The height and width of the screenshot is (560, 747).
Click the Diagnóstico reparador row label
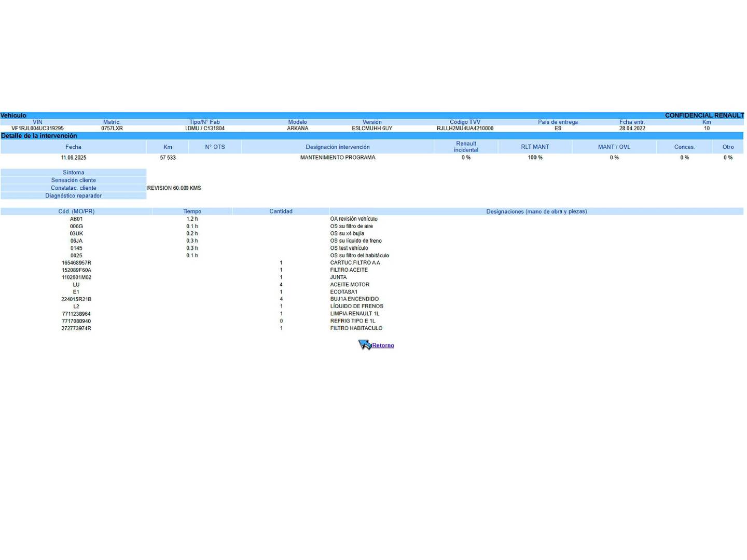click(x=74, y=196)
